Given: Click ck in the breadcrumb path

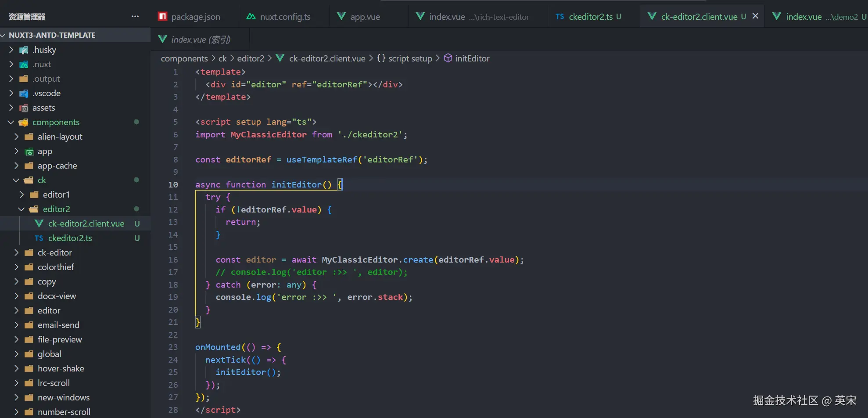Looking at the screenshot, I should tap(222, 58).
